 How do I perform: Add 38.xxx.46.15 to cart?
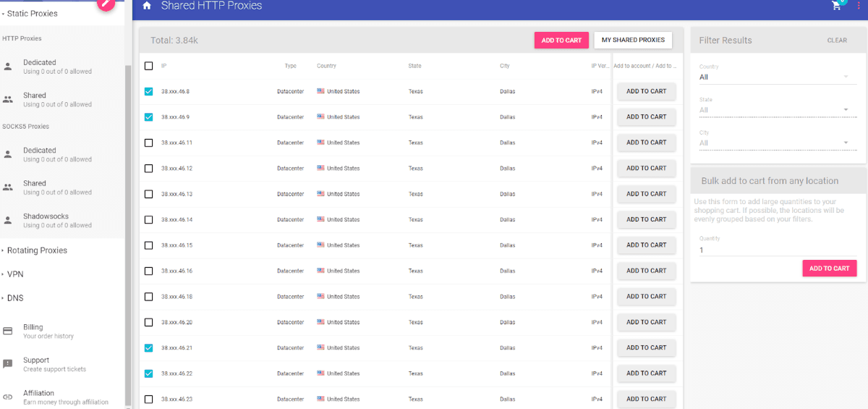pos(646,245)
